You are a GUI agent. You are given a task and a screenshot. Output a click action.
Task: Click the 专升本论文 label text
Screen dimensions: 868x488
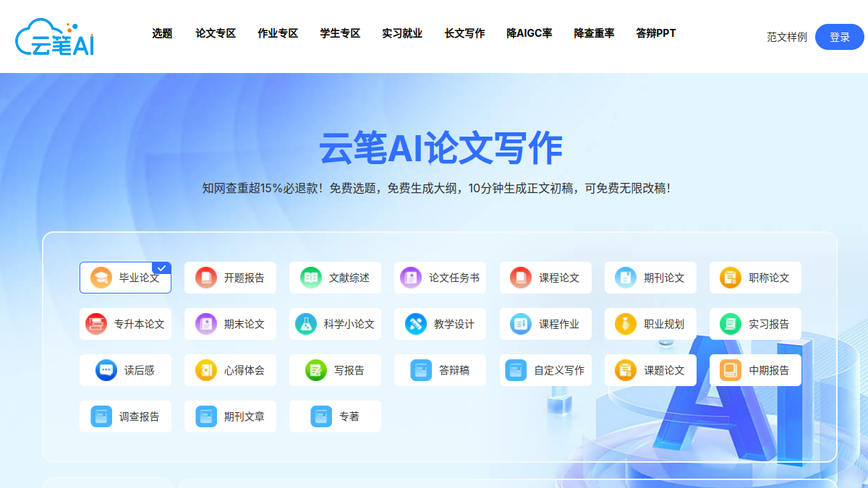140,324
